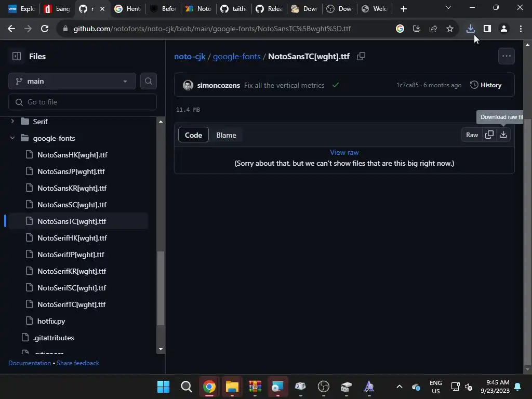Click the green commit status checkmark
532x399 pixels.
pos(336,85)
